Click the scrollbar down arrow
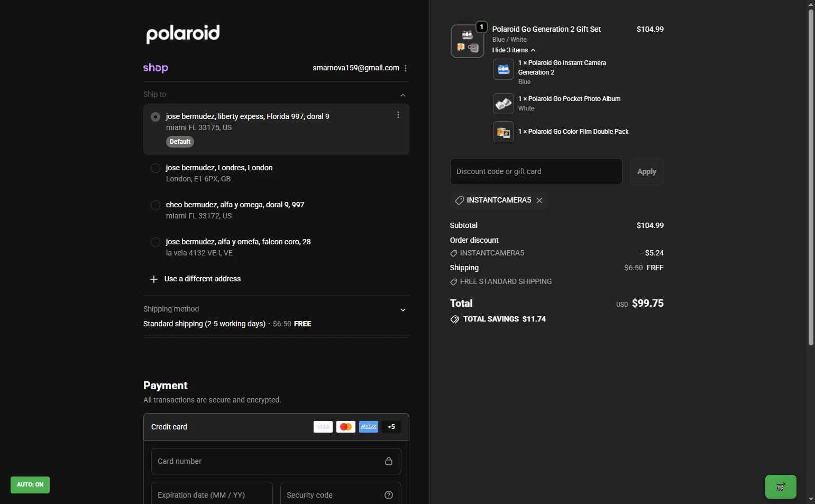This screenshot has width=815, height=504. 811,499
